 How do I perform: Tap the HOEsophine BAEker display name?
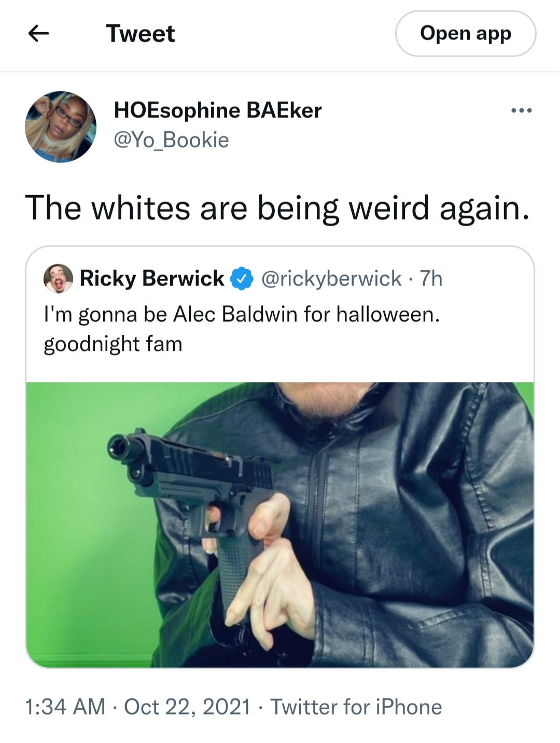coord(218,110)
